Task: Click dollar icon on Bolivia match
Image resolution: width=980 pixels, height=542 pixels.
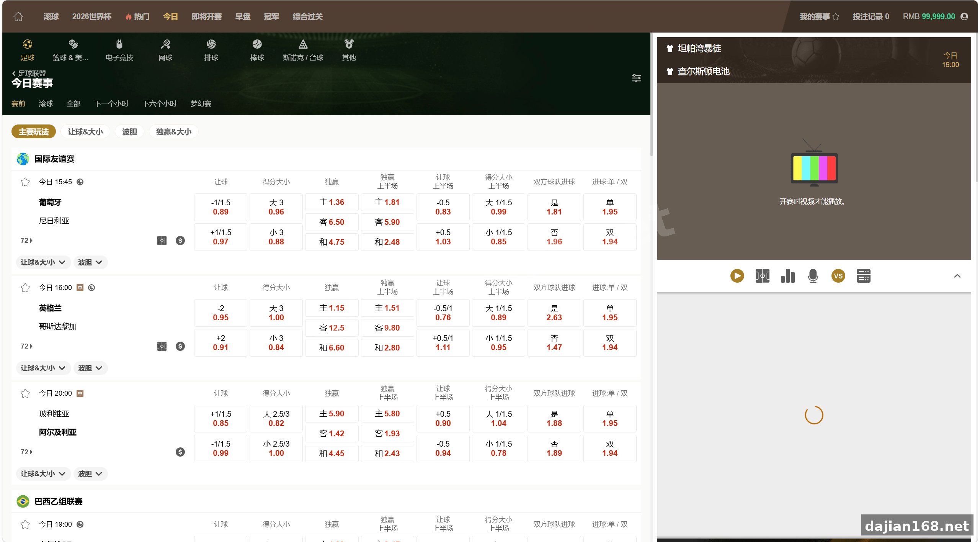Action: pyautogui.click(x=180, y=452)
